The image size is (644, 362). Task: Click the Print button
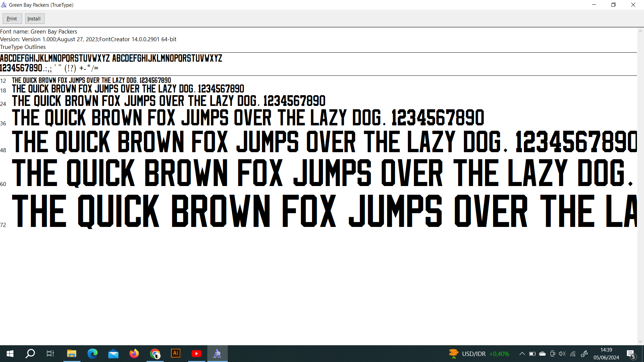click(x=12, y=19)
